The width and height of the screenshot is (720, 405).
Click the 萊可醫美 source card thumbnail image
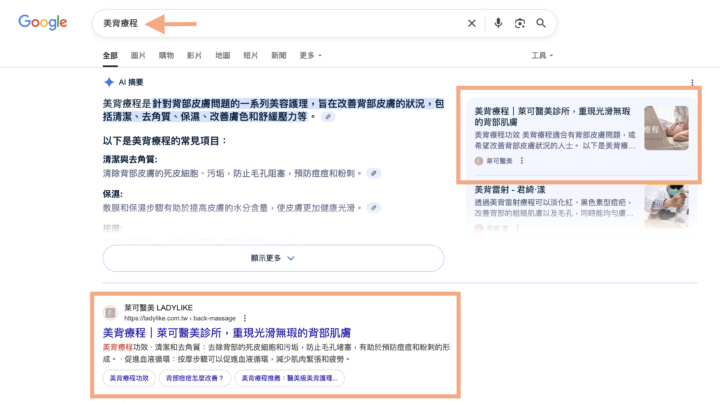[x=666, y=128]
